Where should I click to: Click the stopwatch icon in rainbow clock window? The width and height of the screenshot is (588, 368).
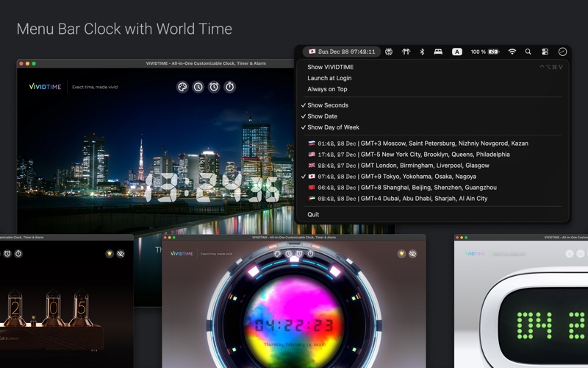point(310,254)
